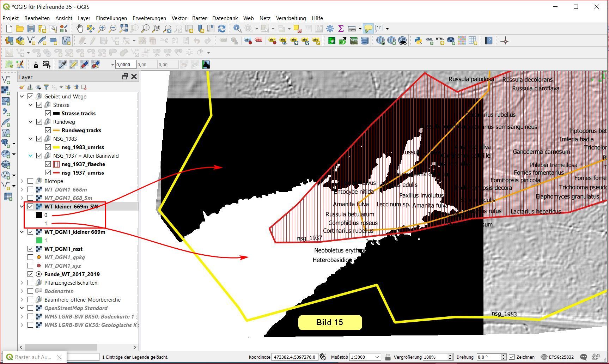This screenshot has height=364, width=609.
Task: Open the Raster menu
Action: (x=199, y=18)
